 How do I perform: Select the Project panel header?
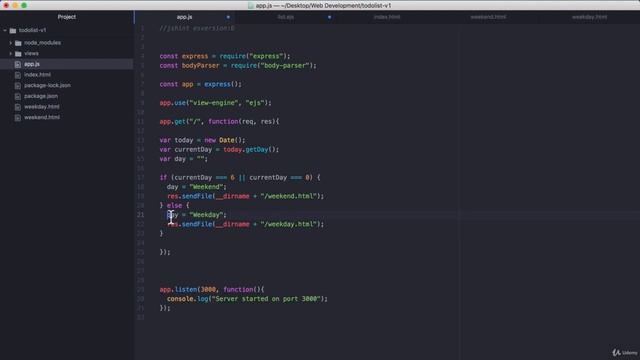point(67,17)
